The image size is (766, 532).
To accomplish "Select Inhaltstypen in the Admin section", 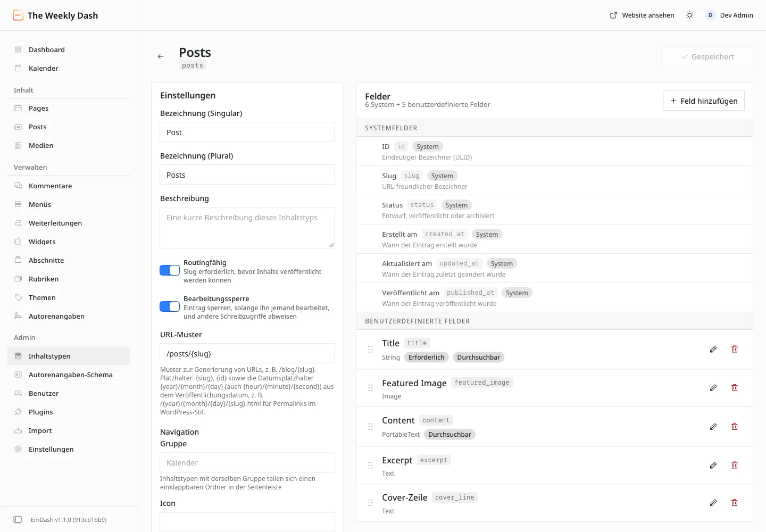I will pos(69,356).
